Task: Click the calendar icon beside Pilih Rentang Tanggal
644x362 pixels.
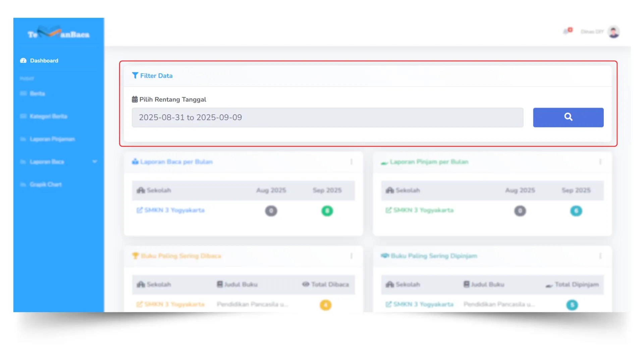Action: coord(135,99)
